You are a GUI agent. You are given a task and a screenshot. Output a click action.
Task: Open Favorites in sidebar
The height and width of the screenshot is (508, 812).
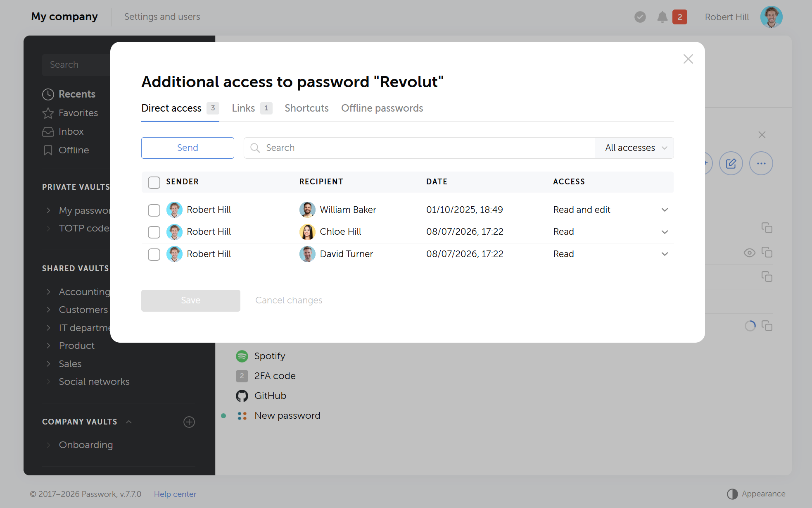[70, 113]
